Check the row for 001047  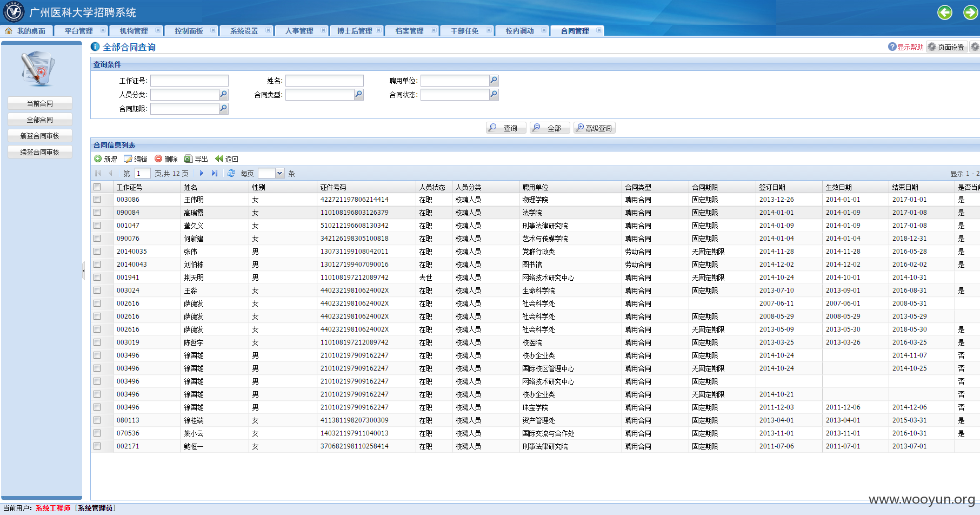pyautogui.click(x=97, y=226)
